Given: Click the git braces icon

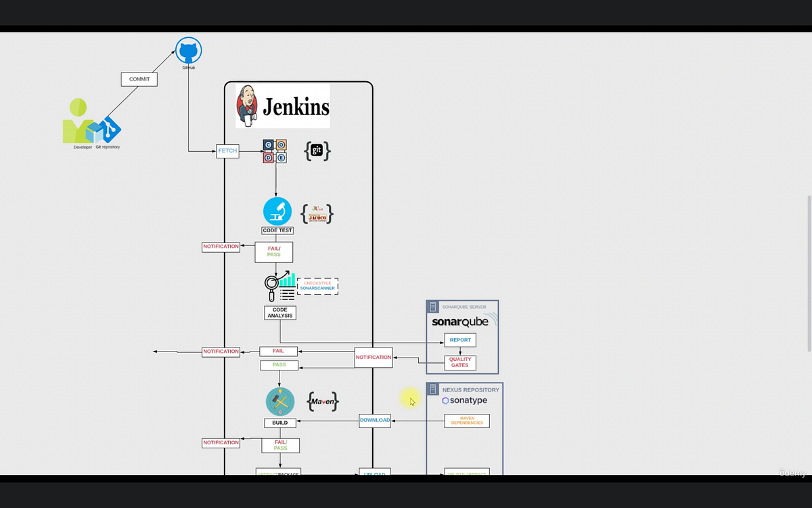Looking at the screenshot, I should 317,150.
